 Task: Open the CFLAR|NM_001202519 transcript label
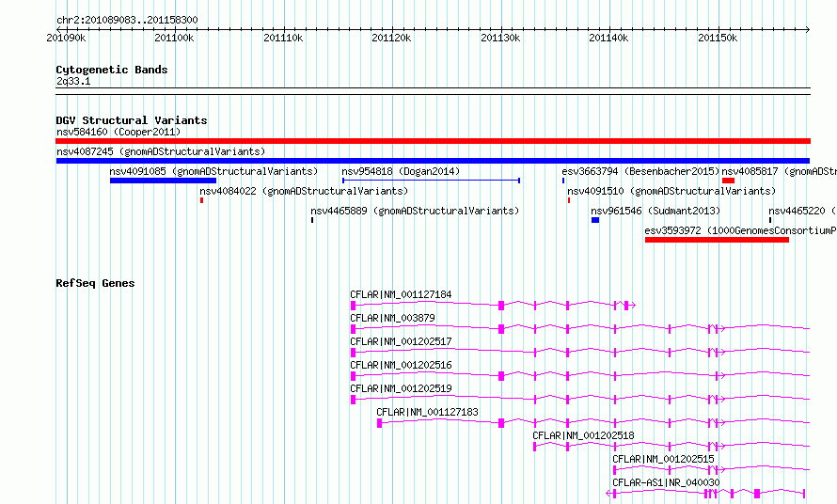pyautogui.click(x=401, y=388)
